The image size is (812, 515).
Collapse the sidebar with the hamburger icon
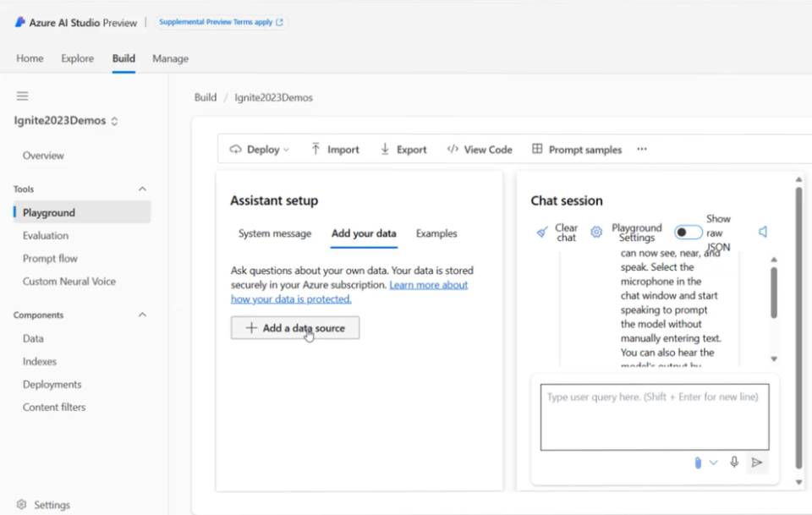(23, 96)
